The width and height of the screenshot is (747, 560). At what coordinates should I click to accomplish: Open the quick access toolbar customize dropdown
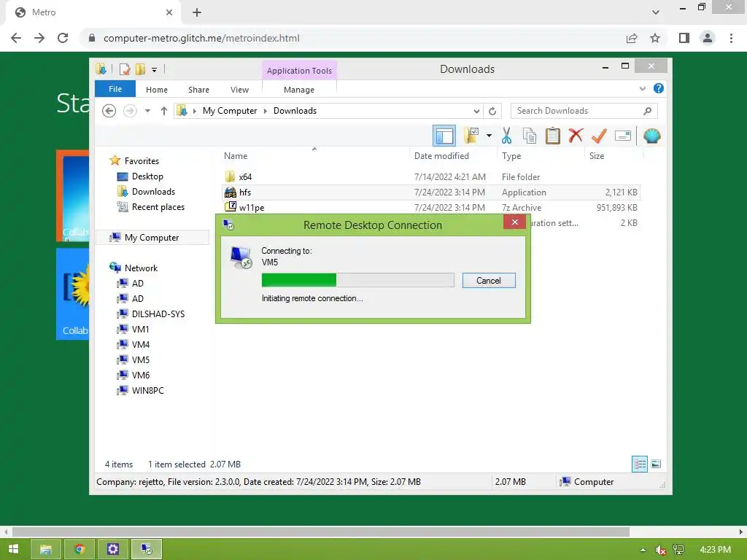tap(155, 70)
